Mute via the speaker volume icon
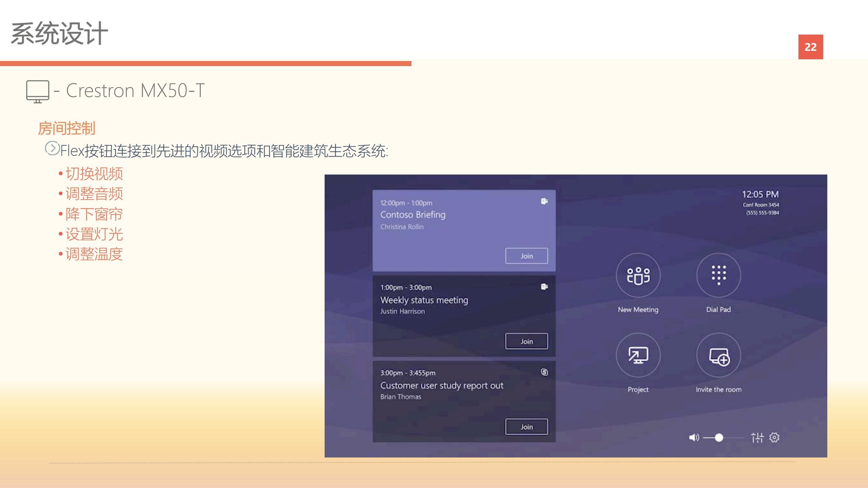This screenshot has width=868, height=488. click(x=694, y=438)
